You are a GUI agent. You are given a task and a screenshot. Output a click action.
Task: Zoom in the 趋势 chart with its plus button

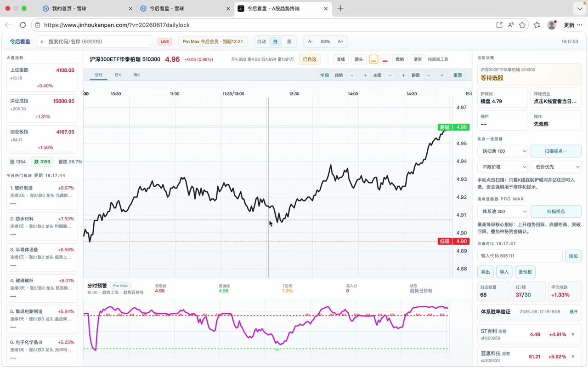click(365, 75)
